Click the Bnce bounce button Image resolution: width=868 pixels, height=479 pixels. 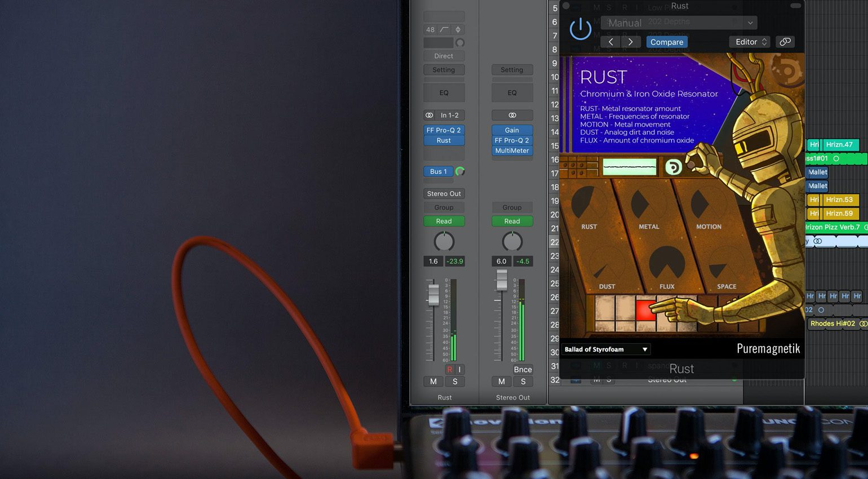(522, 370)
